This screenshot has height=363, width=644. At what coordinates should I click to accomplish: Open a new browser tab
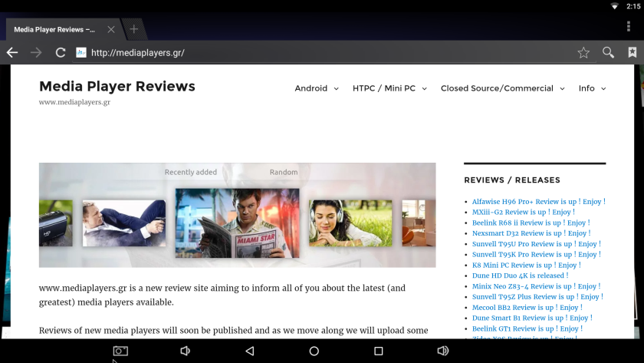pyautogui.click(x=134, y=29)
